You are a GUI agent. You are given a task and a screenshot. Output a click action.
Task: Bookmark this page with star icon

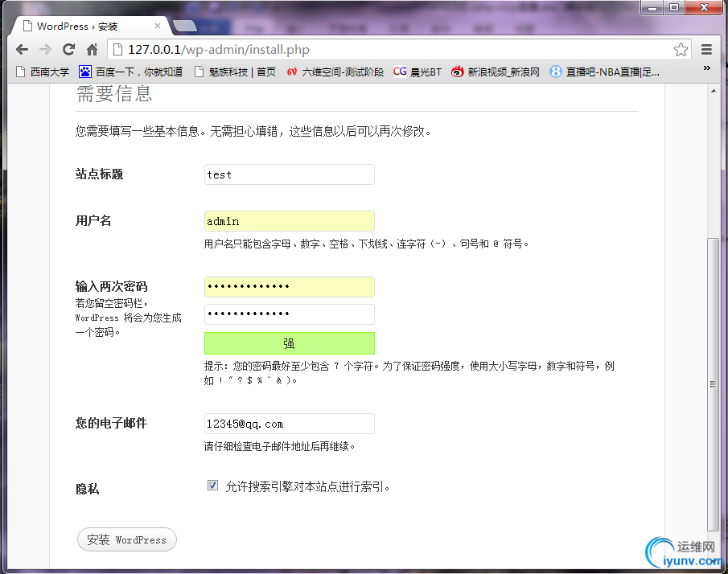(681, 50)
